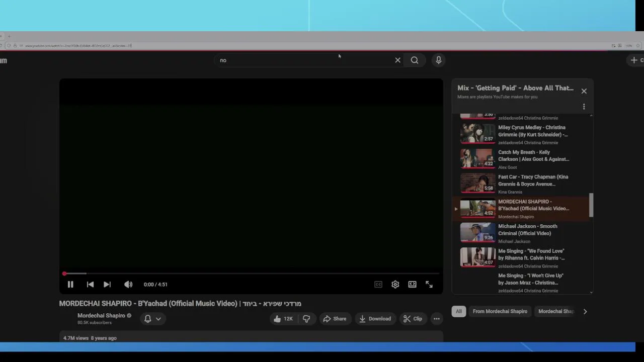This screenshot has height=362, width=644.
Task: Play Me Singing "We Found Love" cover
Action: tap(531, 254)
